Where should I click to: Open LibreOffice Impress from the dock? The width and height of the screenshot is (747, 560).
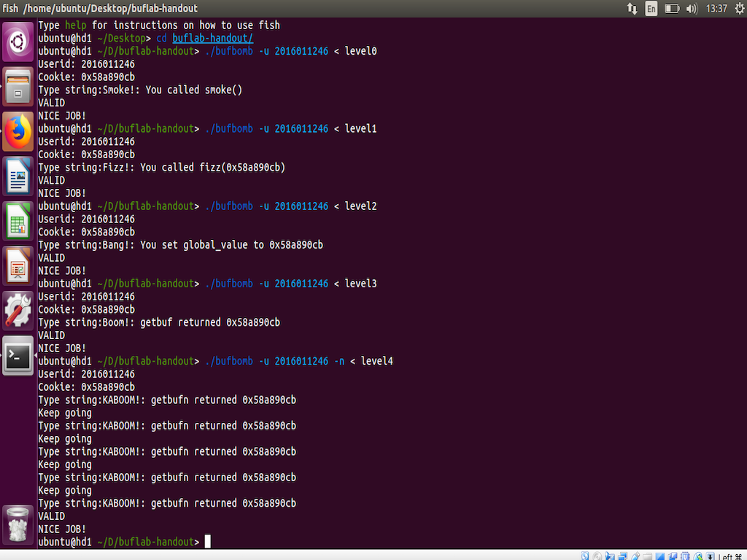(18, 265)
